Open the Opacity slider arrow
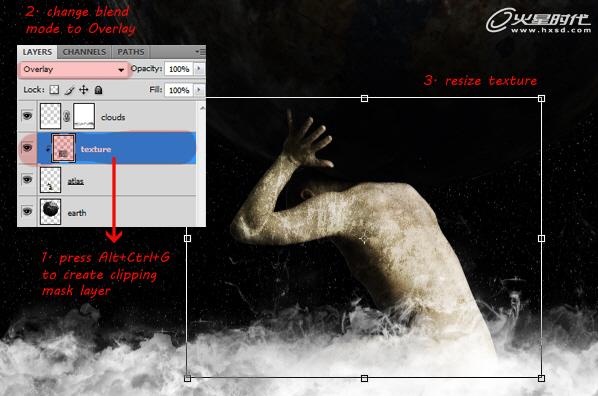Screen dimensions: 598x396 pyautogui.click(x=199, y=69)
